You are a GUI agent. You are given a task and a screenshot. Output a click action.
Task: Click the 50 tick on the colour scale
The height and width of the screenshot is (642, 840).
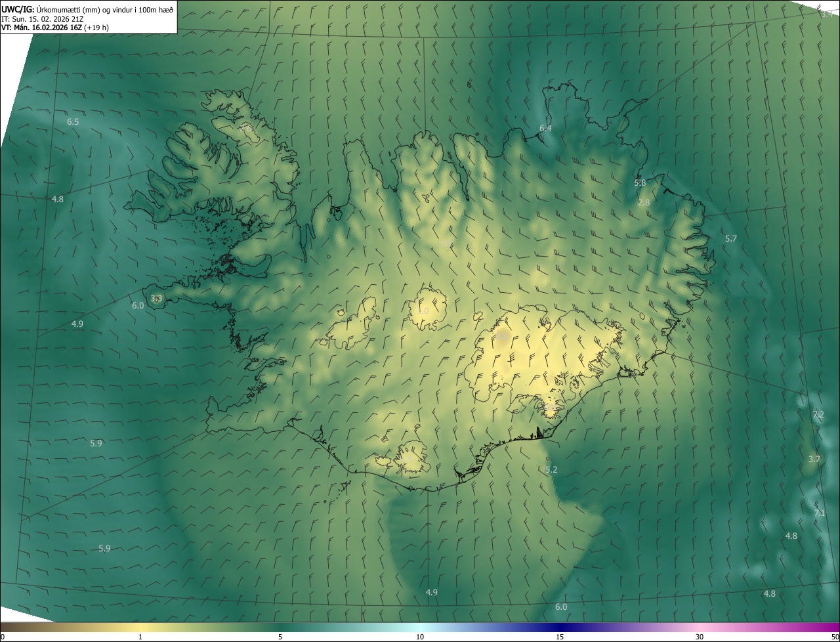pos(835,637)
